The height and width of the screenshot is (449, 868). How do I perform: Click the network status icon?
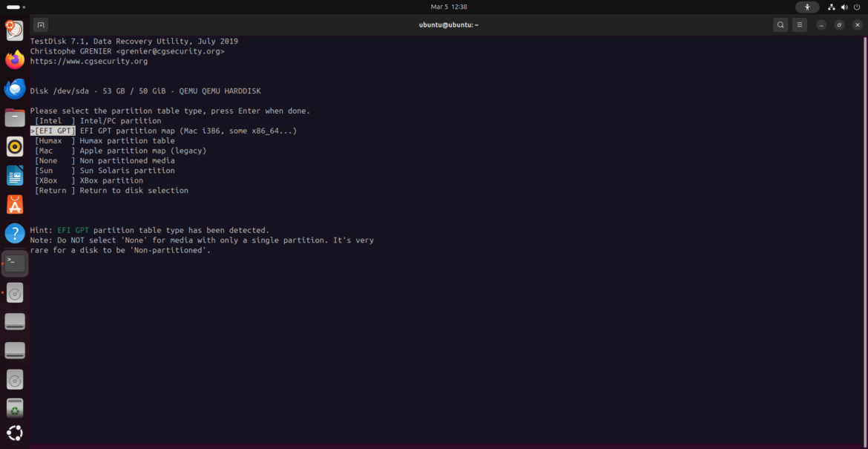832,7
